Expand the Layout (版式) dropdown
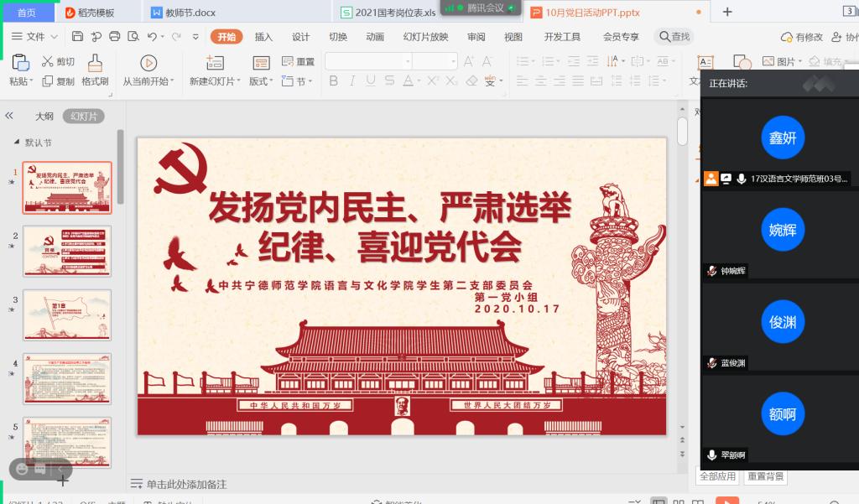This screenshot has height=504, width=859. [261, 81]
